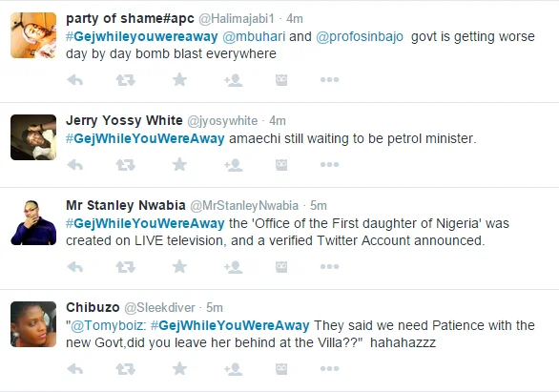Screen dimensions: 559x392
Task: Open more options on Halimajabi1's tweet
Action: point(329,80)
